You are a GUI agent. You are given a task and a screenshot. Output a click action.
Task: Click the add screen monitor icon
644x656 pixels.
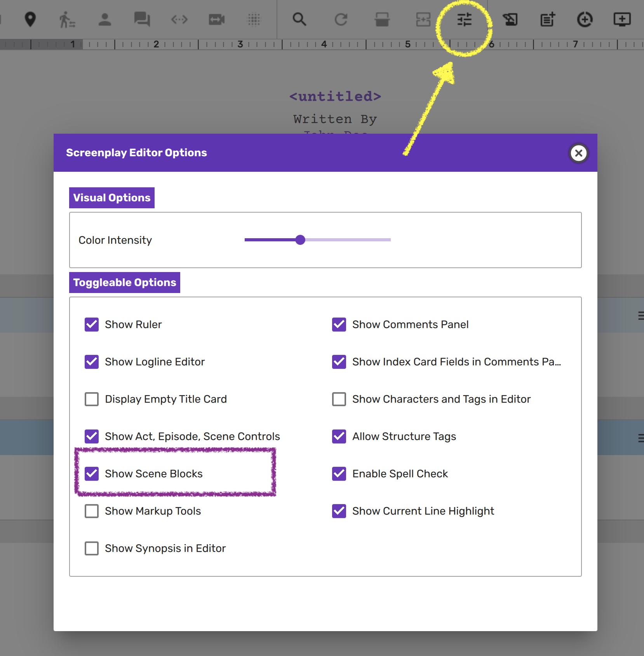coord(621,19)
